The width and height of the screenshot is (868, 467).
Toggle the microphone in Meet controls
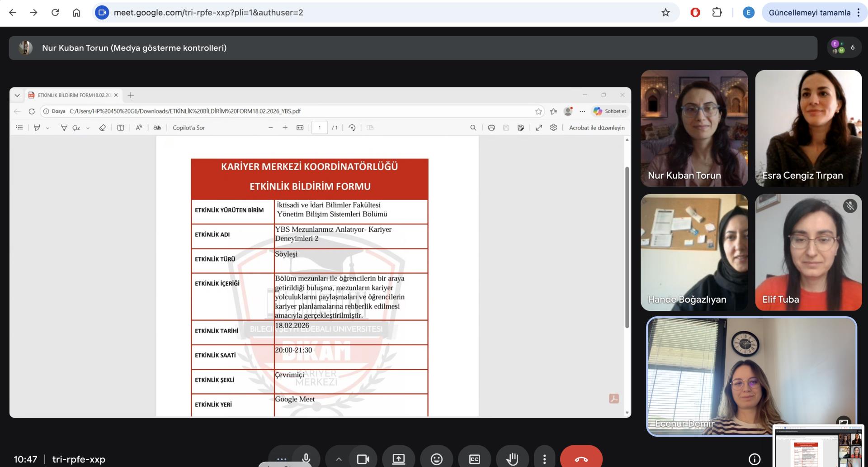pos(306,458)
